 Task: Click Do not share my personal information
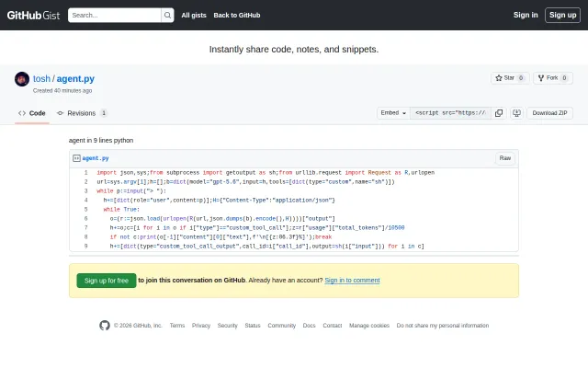(x=443, y=326)
